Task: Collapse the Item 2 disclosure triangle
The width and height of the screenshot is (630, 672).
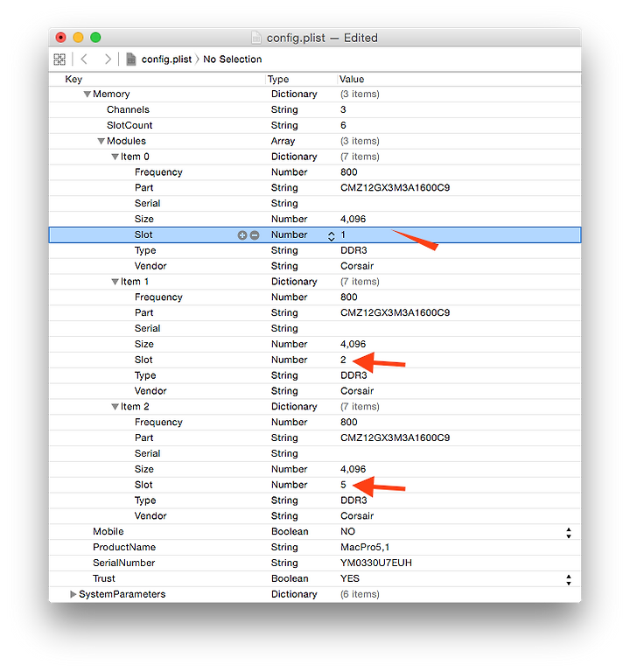Action: [115, 407]
